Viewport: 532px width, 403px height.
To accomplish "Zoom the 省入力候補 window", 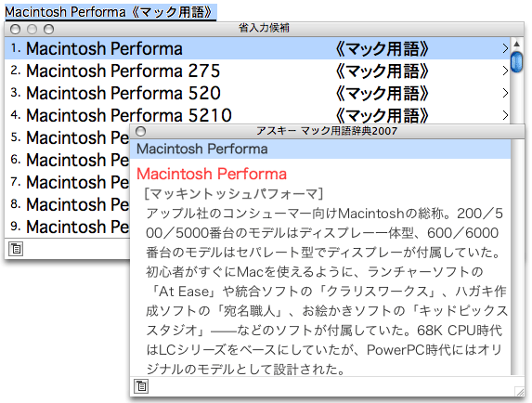I will click(x=48, y=30).
